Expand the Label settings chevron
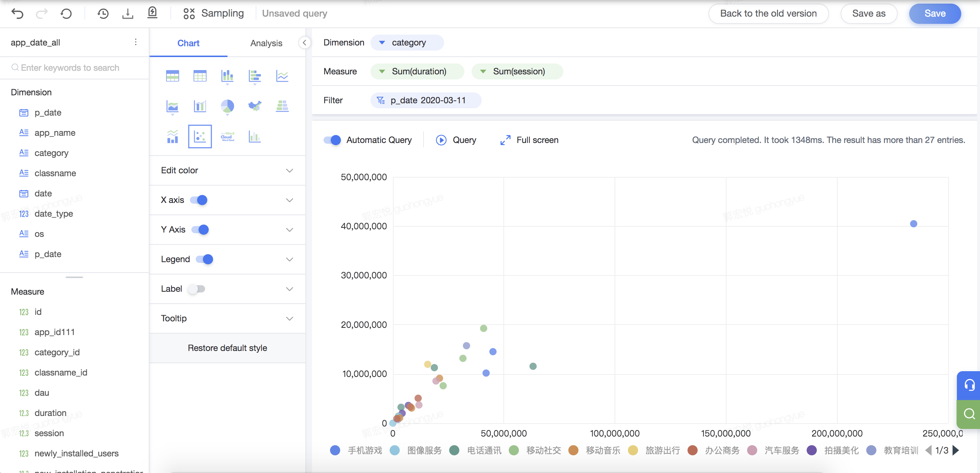This screenshot has width=980, height=473. (290, 289)
